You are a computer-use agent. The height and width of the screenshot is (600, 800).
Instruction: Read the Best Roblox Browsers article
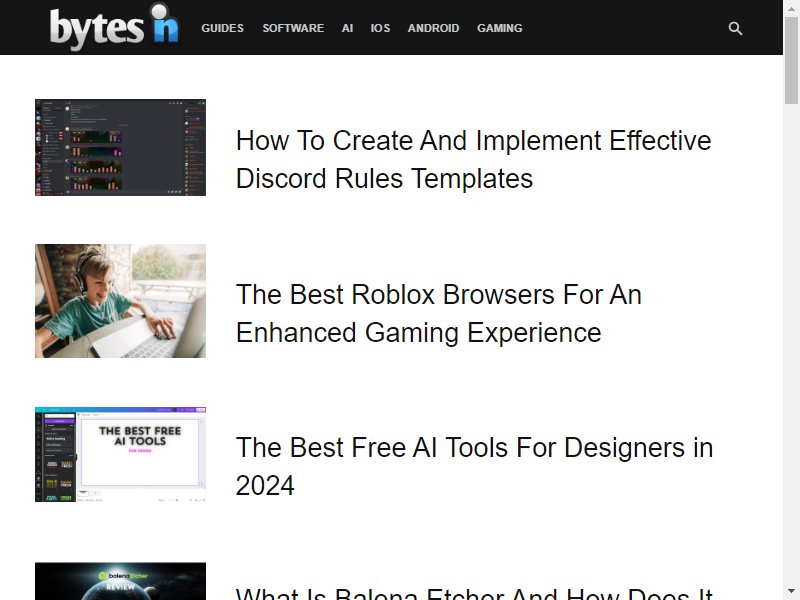click(439, 313)
